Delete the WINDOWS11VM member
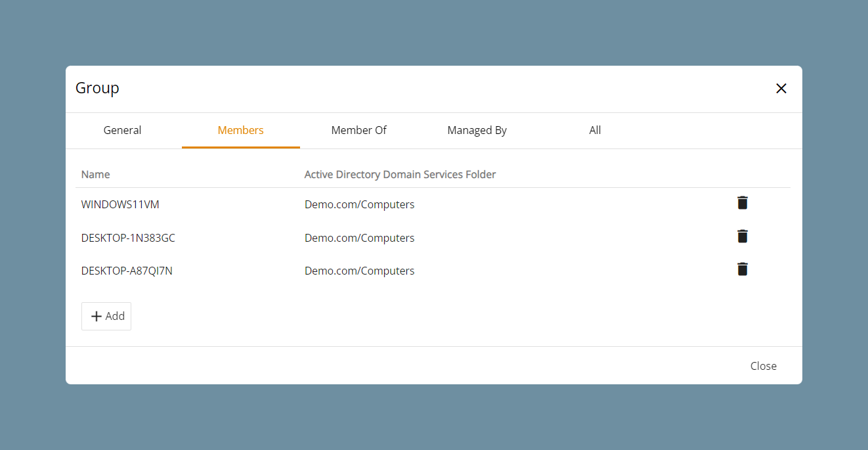868x450 pixels. [x=743, y=203]
